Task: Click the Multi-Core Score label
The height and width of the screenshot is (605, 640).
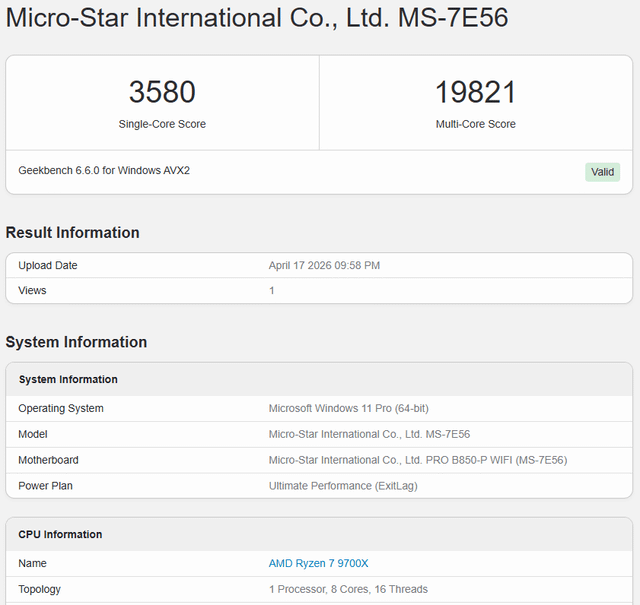Action: click(475, 124)
